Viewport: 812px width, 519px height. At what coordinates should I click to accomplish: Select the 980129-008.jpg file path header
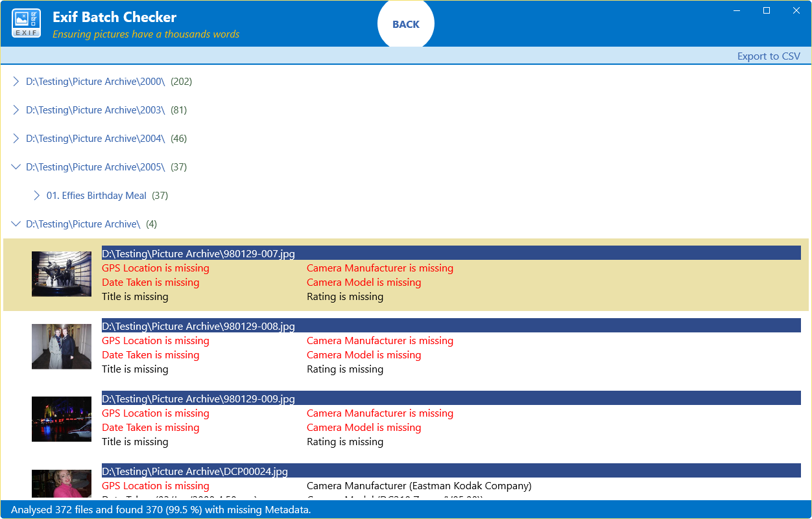pos(451,326)
